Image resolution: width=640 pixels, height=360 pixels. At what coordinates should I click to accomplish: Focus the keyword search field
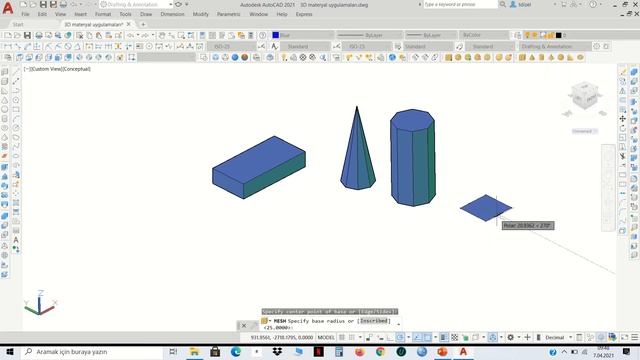coord(460,4)
